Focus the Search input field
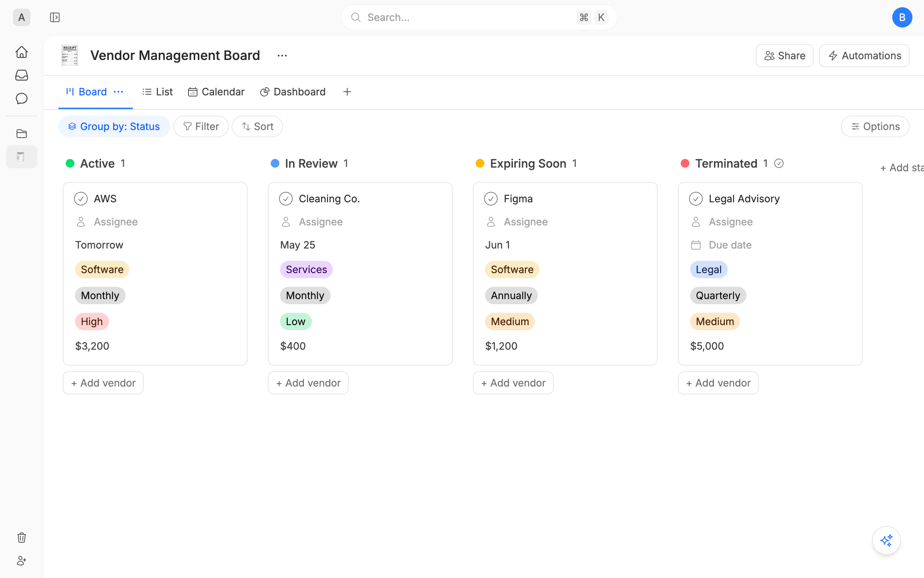Viewport: 924px width, 578px height. [x=479, y=17]
